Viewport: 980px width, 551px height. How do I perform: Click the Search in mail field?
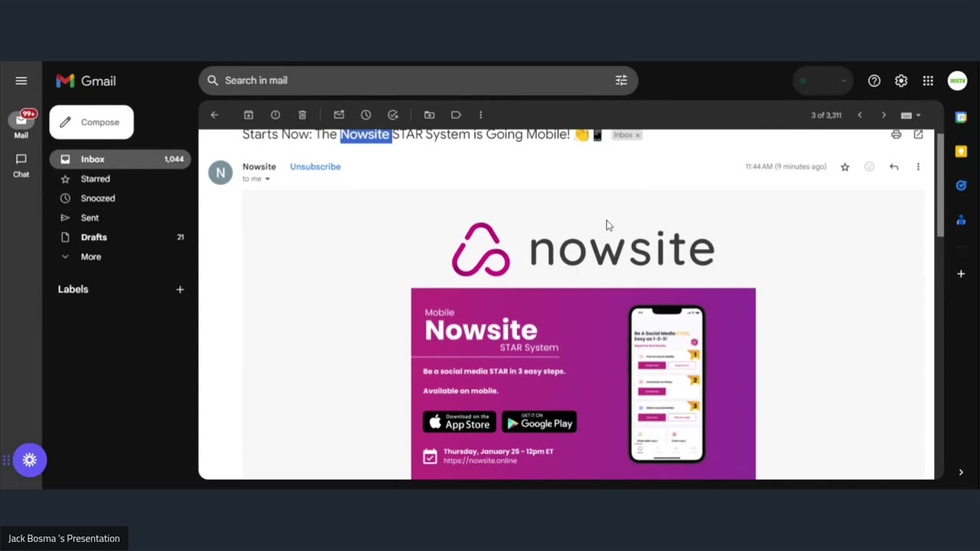tap(418, 80)
